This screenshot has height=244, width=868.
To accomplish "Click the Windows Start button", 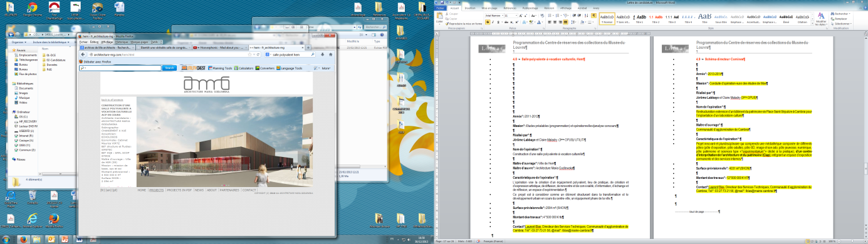I will [6, 239].
